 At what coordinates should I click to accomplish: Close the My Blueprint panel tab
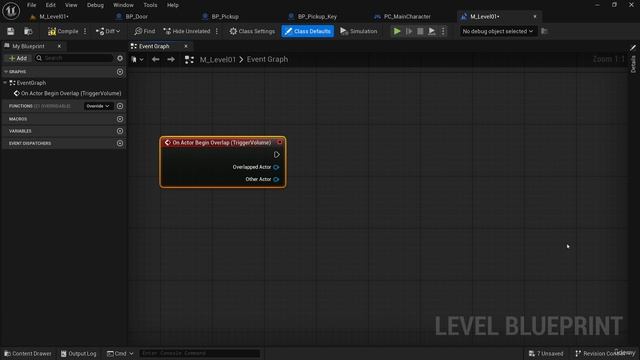pos(59,46)
